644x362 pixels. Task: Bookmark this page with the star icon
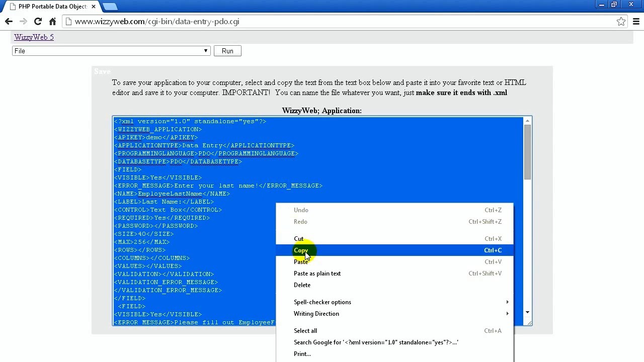coord(621,22)
